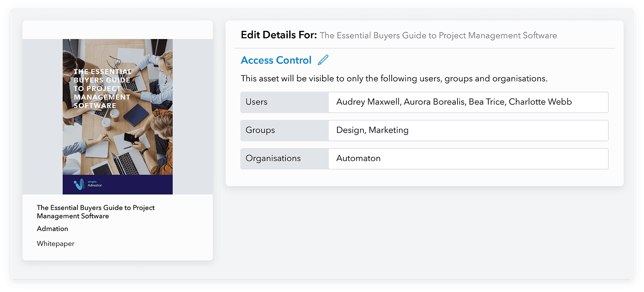Click the Organisations field label
The image size is (644, 292).
(x=273, y=158)
